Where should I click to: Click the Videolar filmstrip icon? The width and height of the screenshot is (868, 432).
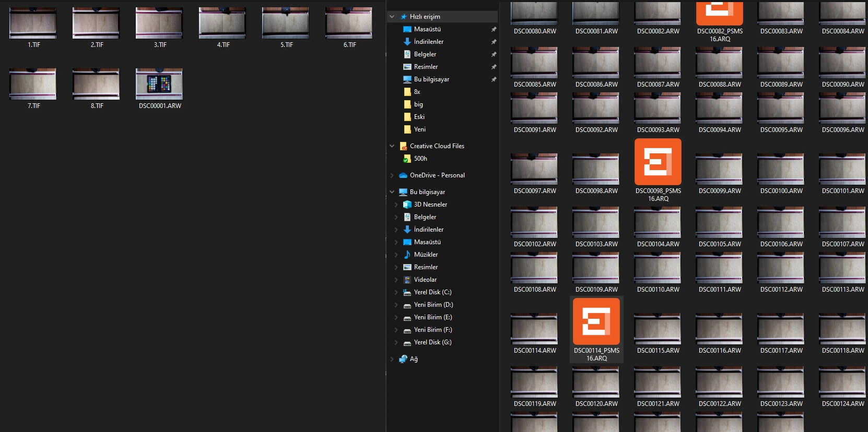click(x=407, y=280)
